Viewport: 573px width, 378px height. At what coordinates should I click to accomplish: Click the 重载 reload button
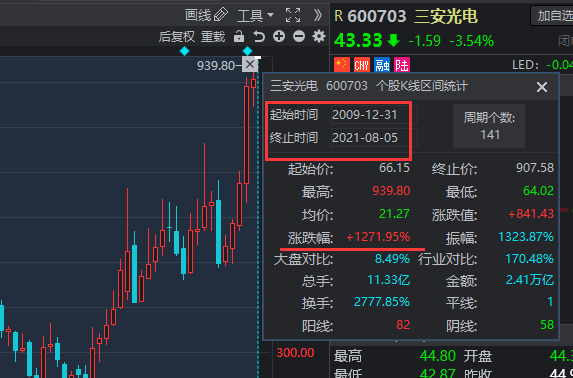pyautogui.click(x=213, y=37)
